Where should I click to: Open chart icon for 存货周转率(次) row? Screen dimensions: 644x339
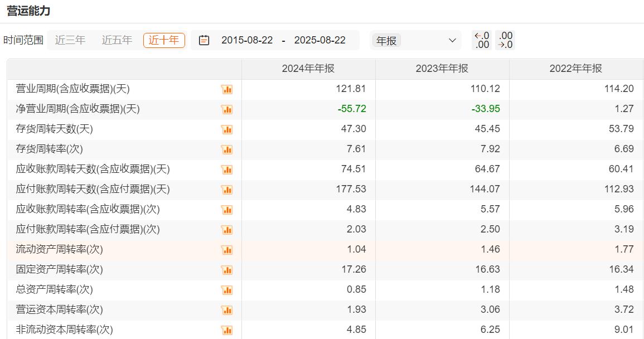pyautogui.click(x=227, y=149)
